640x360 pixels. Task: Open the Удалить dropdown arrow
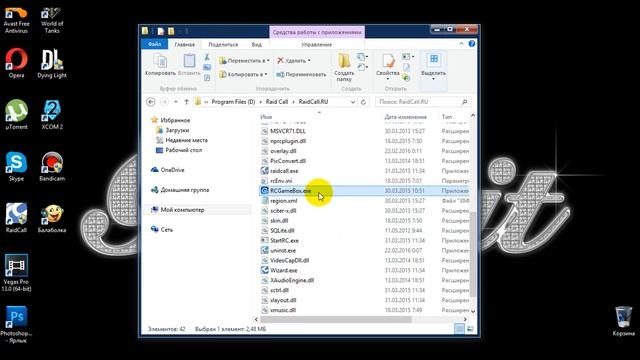309,60
